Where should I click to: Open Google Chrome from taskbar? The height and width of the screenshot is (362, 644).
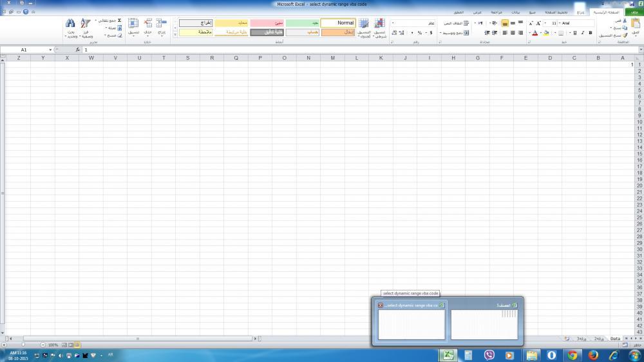(x=572, y=355)
